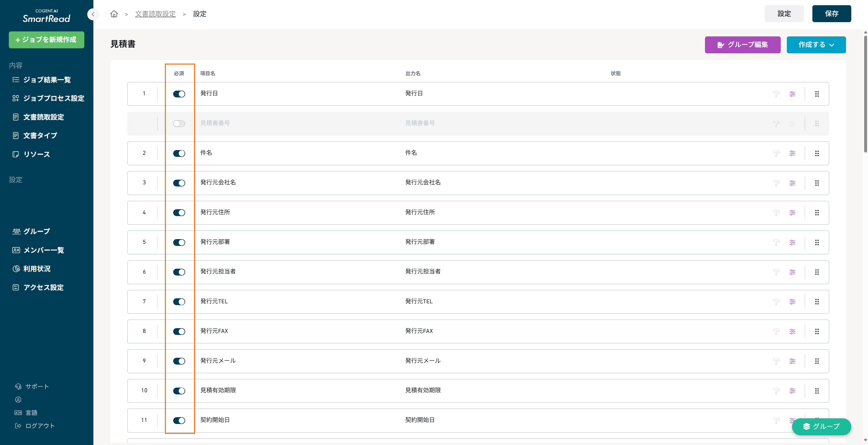Click paint roller icon in 見積有効期限 row
The height and width of the screenshot is (445, 868).
pyautogui.click(x=776, y=391)
